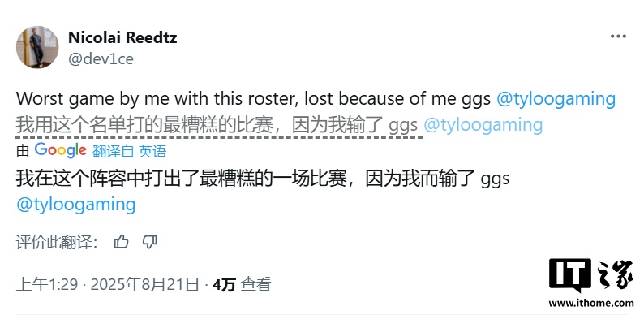The height and width of the screenshot is (315, 644).
Task: Open Nicolai Reedtz's profile avatar
Action: point(37,47)
